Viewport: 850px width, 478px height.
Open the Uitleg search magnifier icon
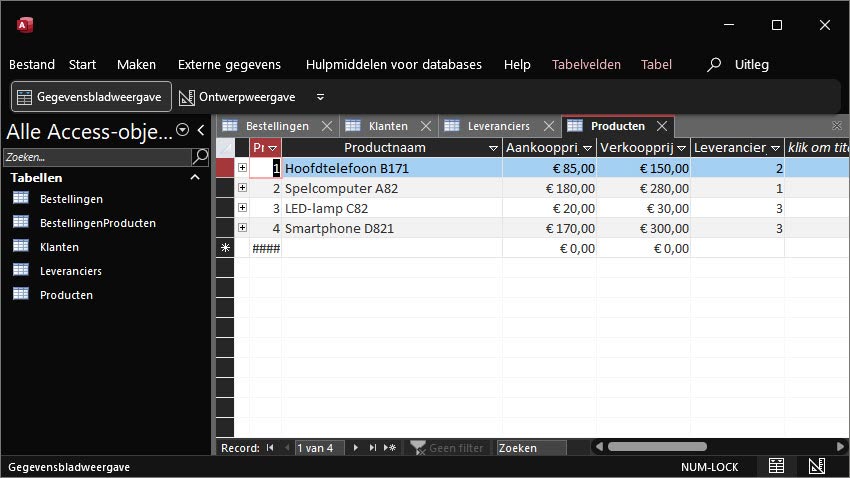(714, 64)
